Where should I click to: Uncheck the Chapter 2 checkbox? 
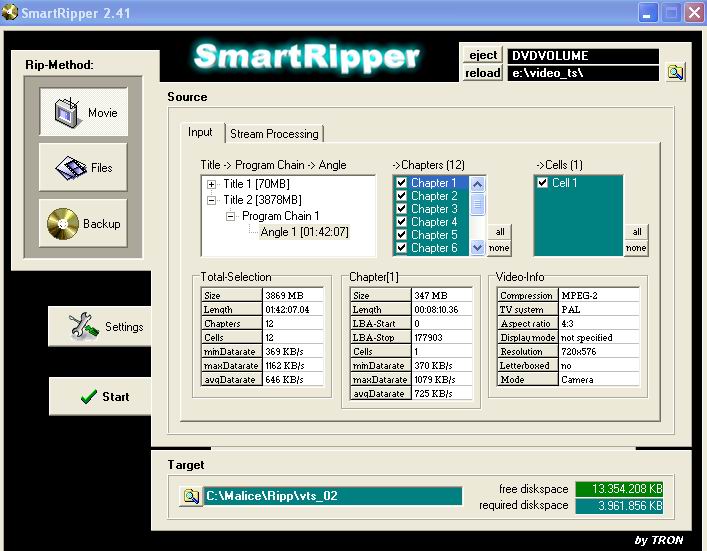pos(401,196)
